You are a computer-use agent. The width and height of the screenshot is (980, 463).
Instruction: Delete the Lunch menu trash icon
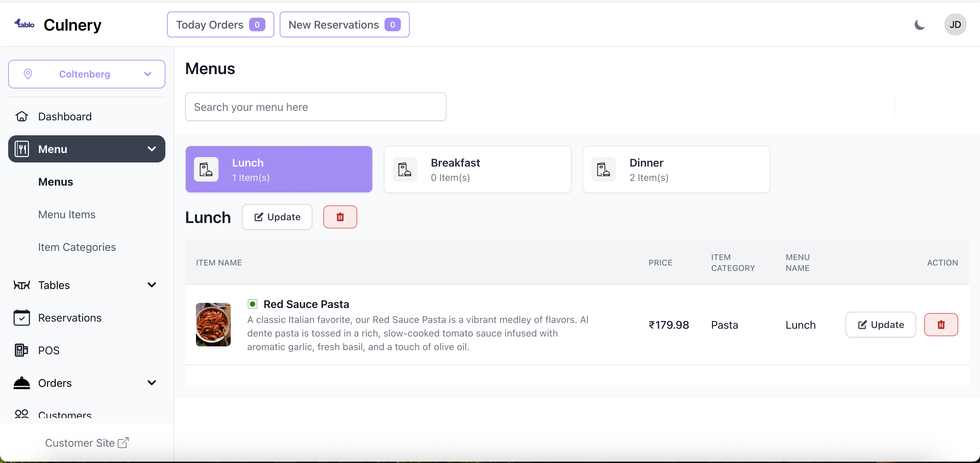coord(340,217)
